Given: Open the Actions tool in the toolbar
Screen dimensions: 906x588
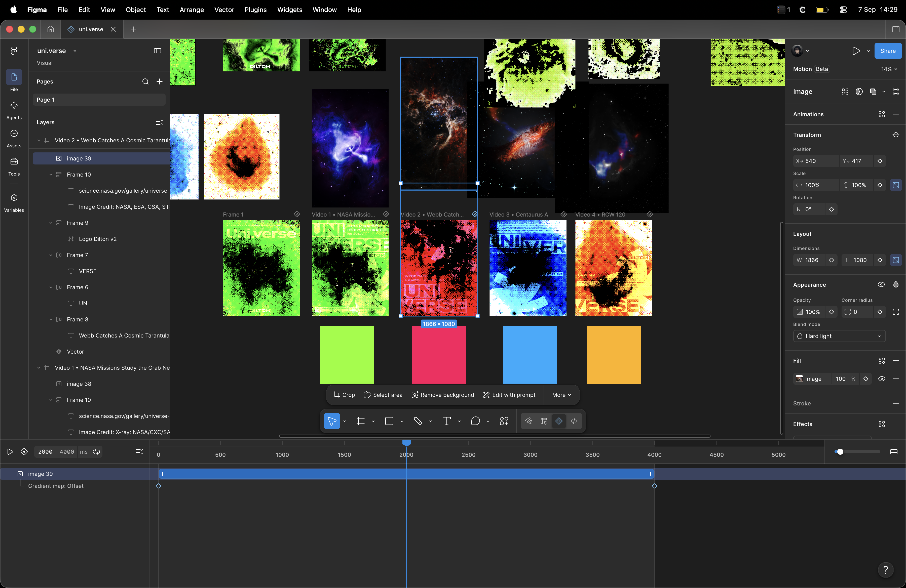Looking at the screenshot, I should pos(504,421).
